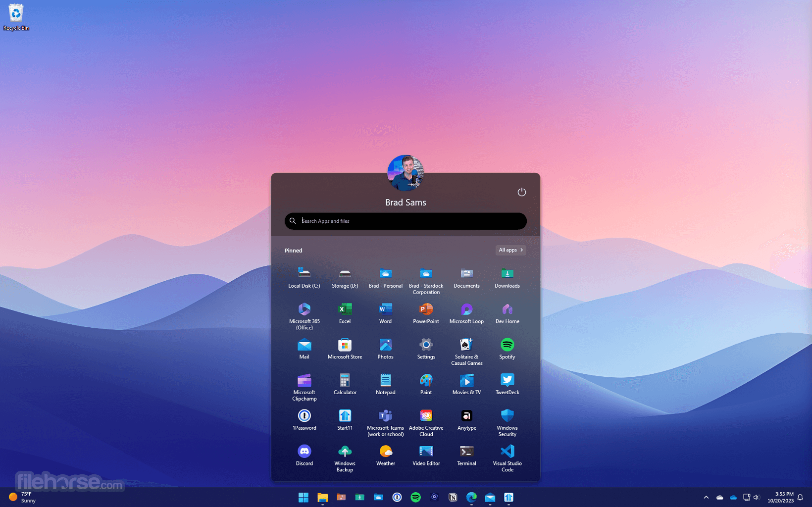
Task: Launch Visual Studio Code
Action: click(507, 459)
